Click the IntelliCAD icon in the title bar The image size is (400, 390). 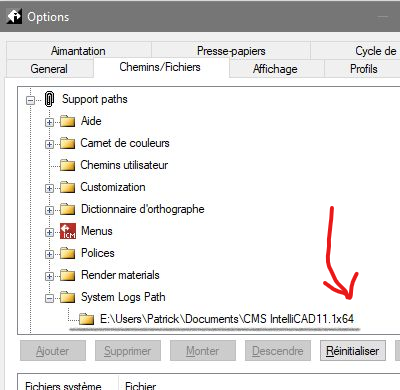tap(14, 16)
